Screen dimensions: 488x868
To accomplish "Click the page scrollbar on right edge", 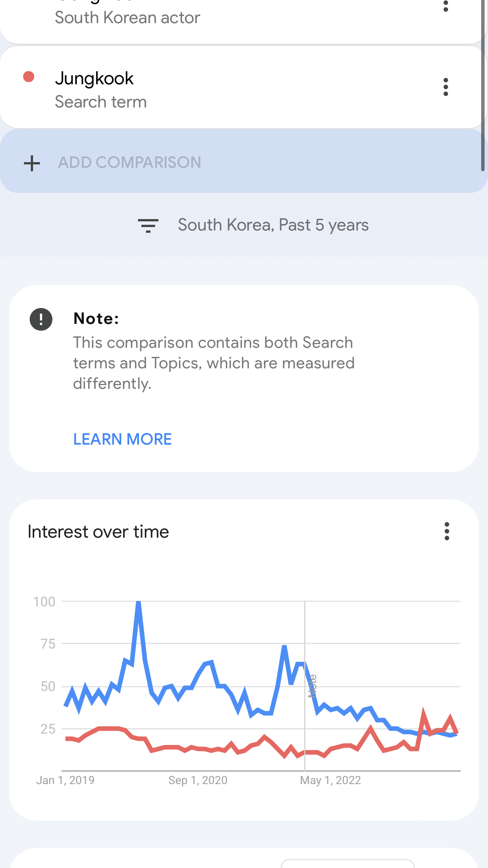I will coord(483,85).
